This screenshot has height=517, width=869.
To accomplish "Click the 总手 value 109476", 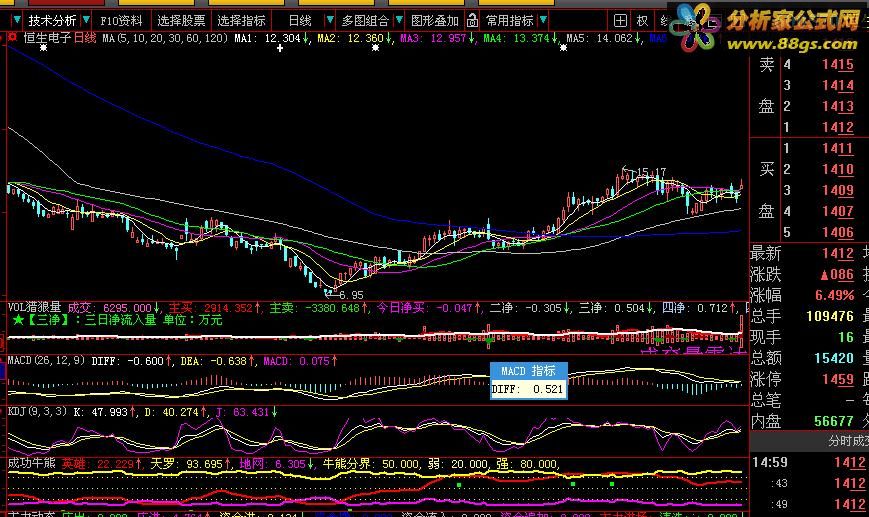I will [x=830, y=316].
